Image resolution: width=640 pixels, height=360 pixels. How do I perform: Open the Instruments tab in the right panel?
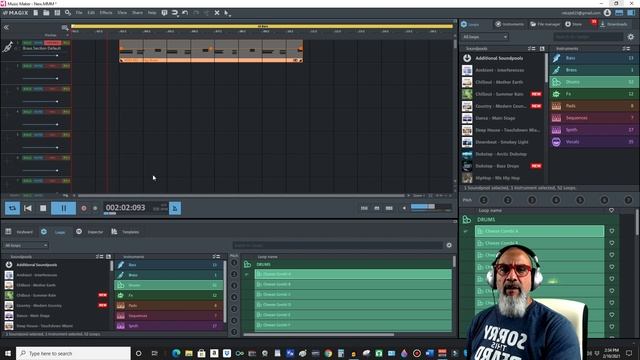[509, 24]
